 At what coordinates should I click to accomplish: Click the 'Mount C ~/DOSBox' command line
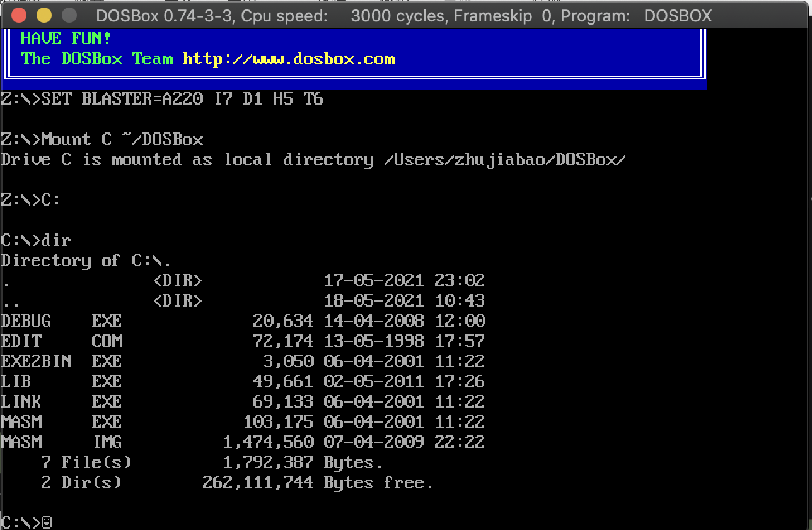(x=102, y=139)
